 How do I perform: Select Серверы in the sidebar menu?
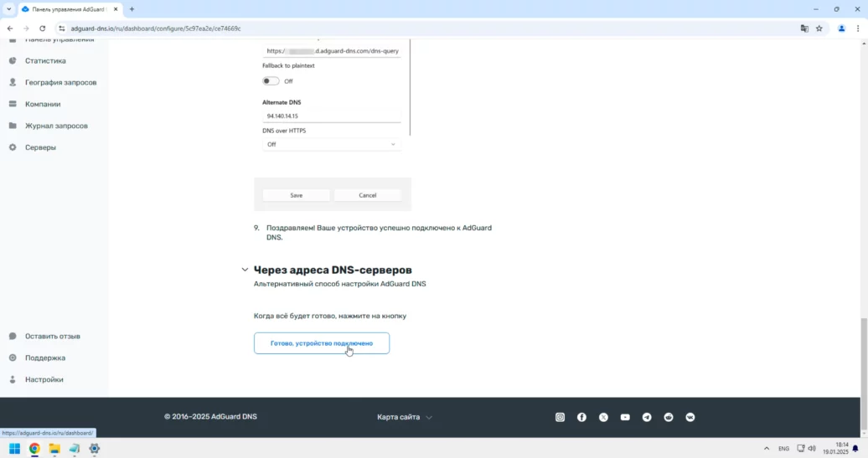point(40,147)
